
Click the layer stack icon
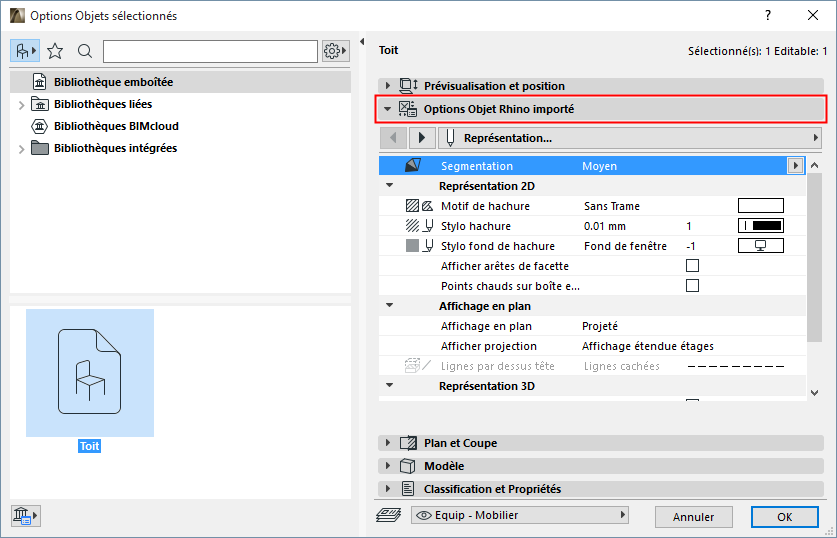389,515
